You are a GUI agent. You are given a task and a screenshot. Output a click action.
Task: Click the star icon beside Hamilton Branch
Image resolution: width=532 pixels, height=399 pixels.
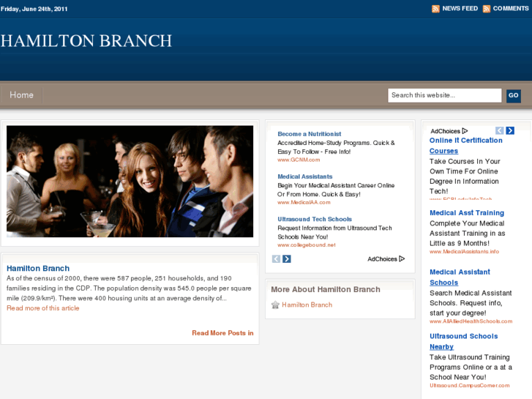click(x=275, y=305)
